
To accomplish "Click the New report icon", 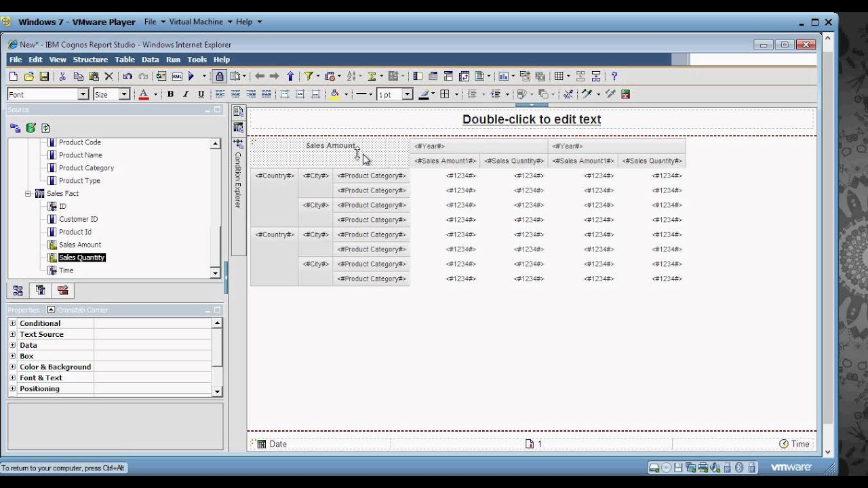I will (13, 77).
